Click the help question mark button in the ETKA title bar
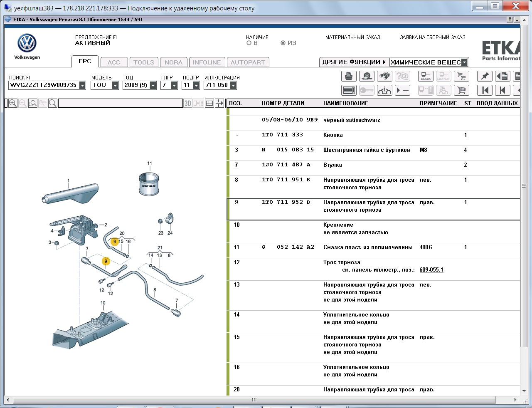 point(510,20)
